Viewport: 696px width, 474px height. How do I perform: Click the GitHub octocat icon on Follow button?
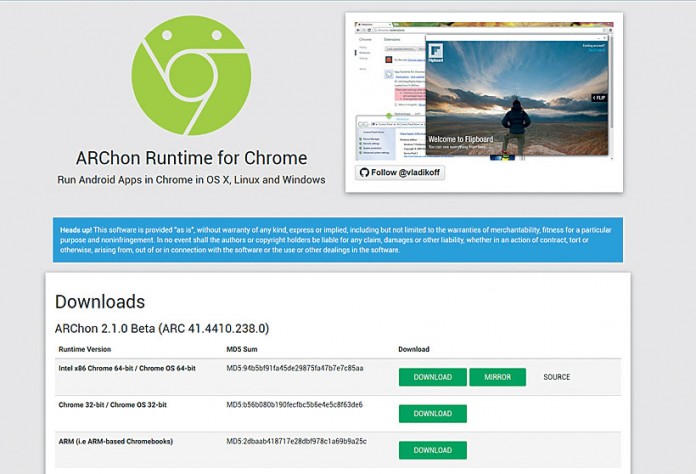coord(365,172)
